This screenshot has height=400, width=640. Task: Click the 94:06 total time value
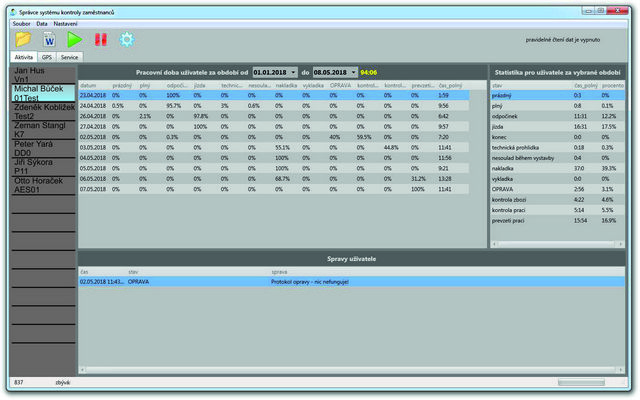[369, 72]
